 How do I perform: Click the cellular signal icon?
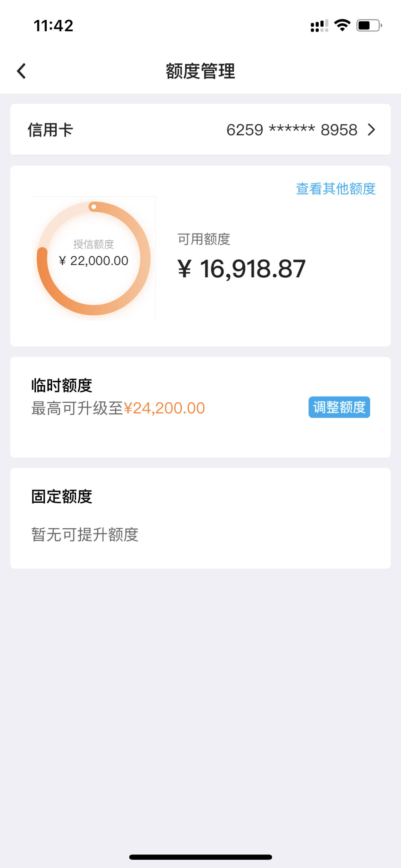319,26
